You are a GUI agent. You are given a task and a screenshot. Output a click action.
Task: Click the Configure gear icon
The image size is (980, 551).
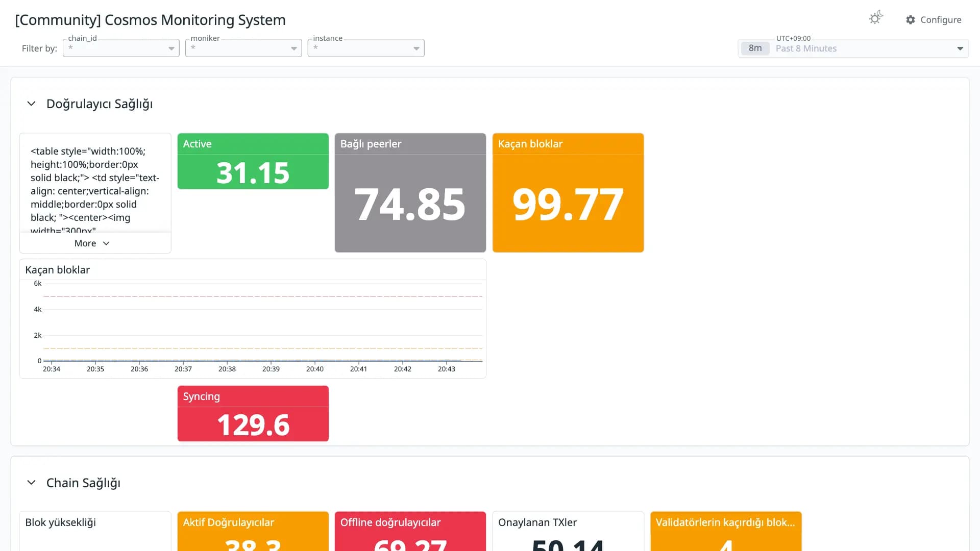[911, 20]
